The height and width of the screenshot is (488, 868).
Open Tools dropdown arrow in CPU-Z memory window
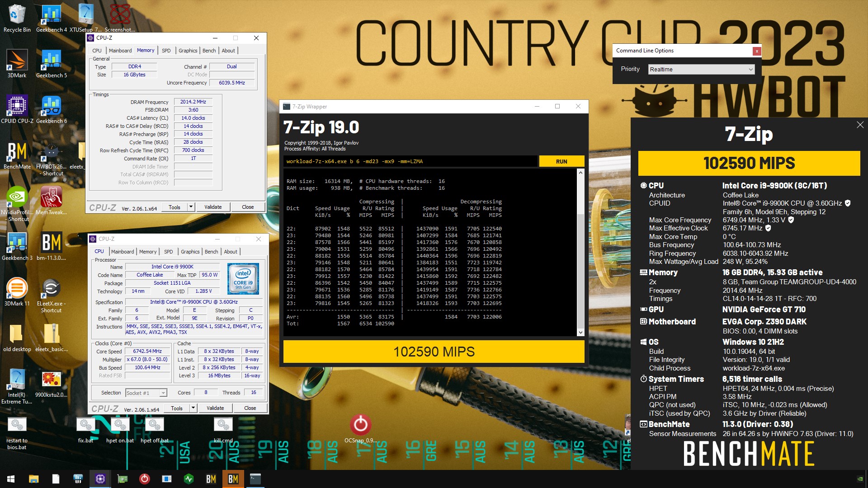191,207
